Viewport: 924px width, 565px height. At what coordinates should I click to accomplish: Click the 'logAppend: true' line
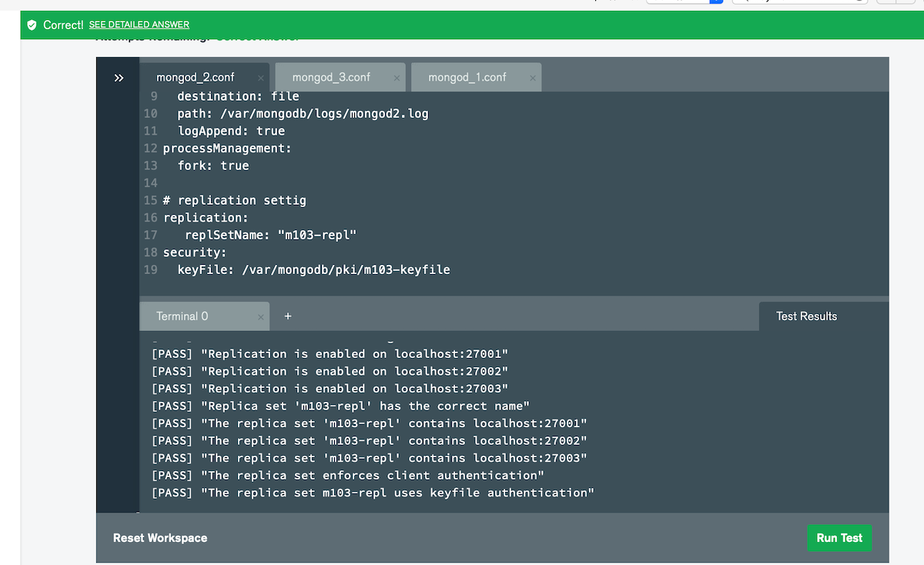(231, 131)
